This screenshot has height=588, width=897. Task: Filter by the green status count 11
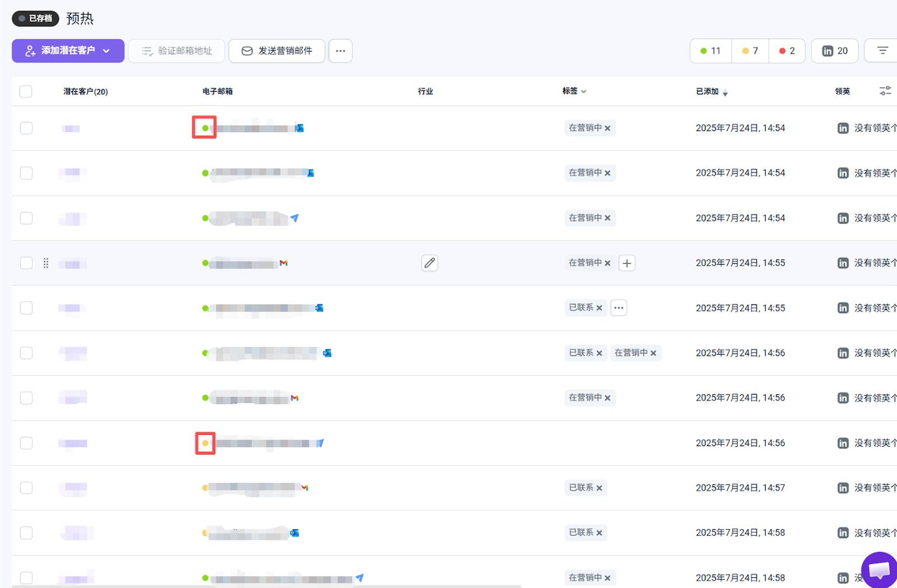(710, 50)
